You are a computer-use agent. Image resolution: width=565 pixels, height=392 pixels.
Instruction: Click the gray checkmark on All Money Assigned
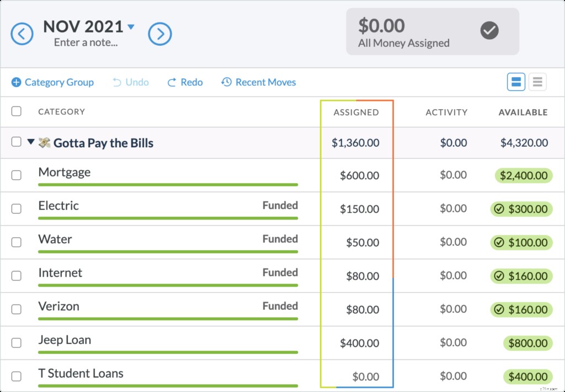489,31
